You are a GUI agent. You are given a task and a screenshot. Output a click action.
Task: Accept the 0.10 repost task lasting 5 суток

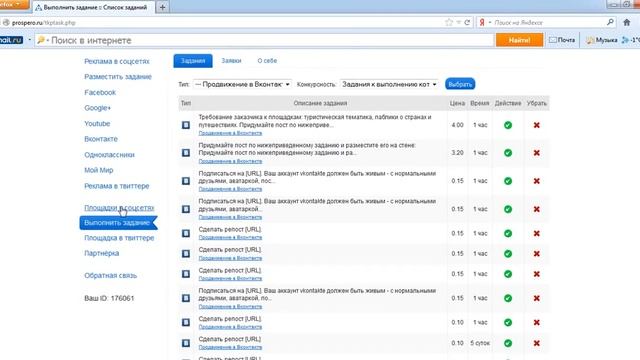coord(508,343)
